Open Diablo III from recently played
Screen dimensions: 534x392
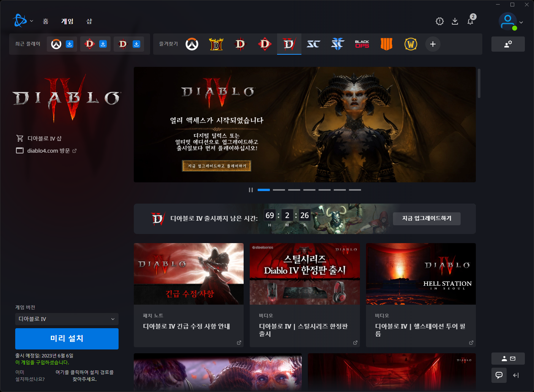[123, 44]
